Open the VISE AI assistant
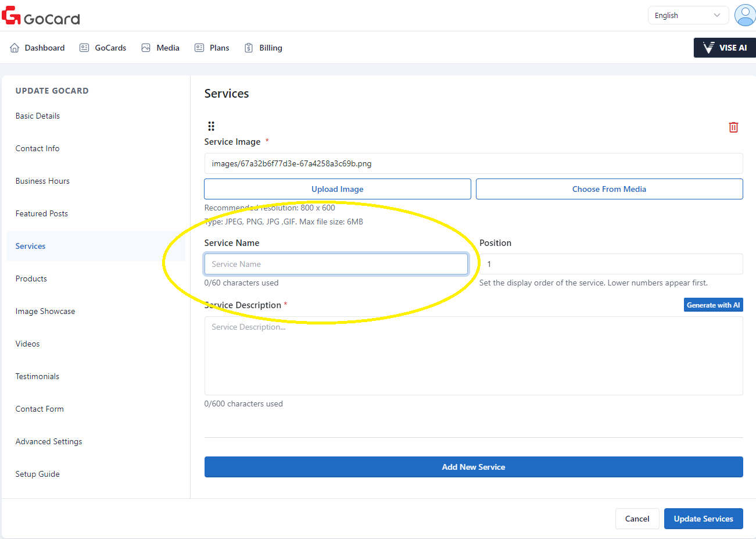Viewport: 756px width, 539px height. (725, 48)
